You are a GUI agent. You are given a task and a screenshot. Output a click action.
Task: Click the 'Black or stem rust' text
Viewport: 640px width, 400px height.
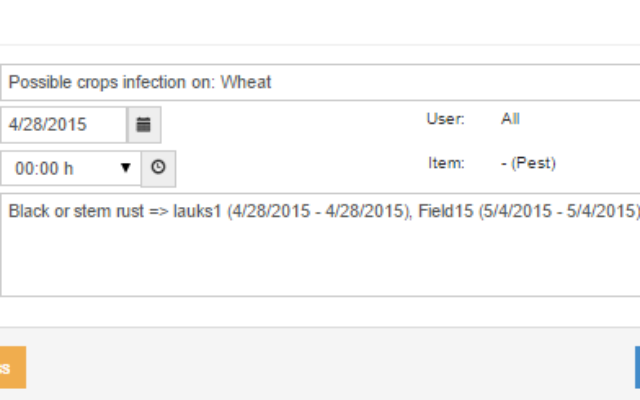[76, 211]
